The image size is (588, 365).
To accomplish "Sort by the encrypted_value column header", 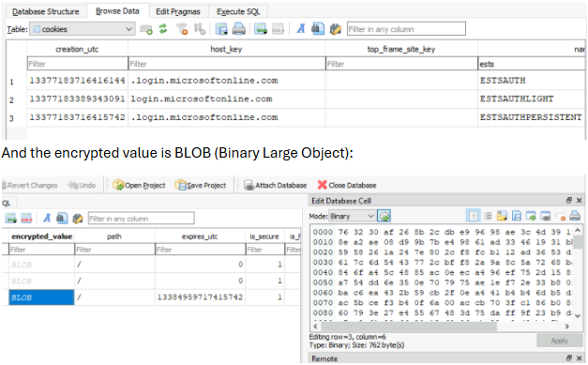I will point(41,236).
